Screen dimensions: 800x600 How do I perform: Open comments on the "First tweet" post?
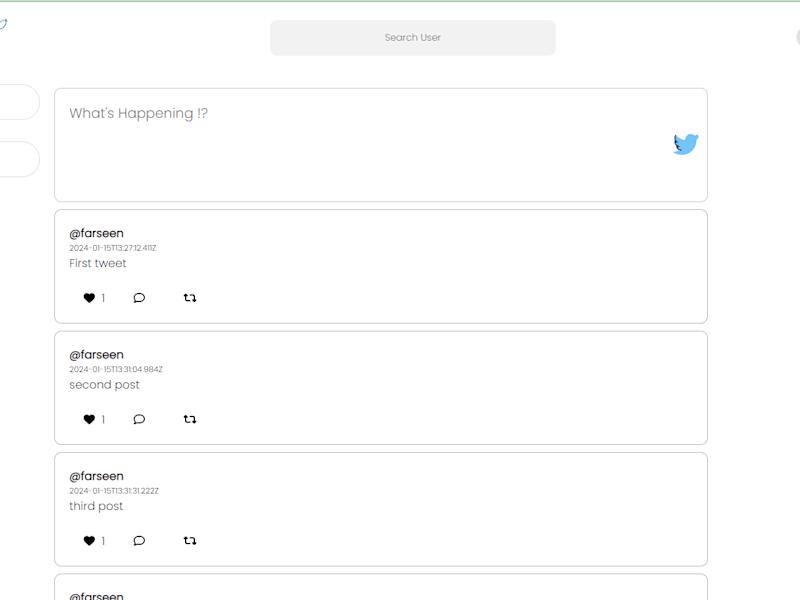pyautogui.click(x=139, y=298)
